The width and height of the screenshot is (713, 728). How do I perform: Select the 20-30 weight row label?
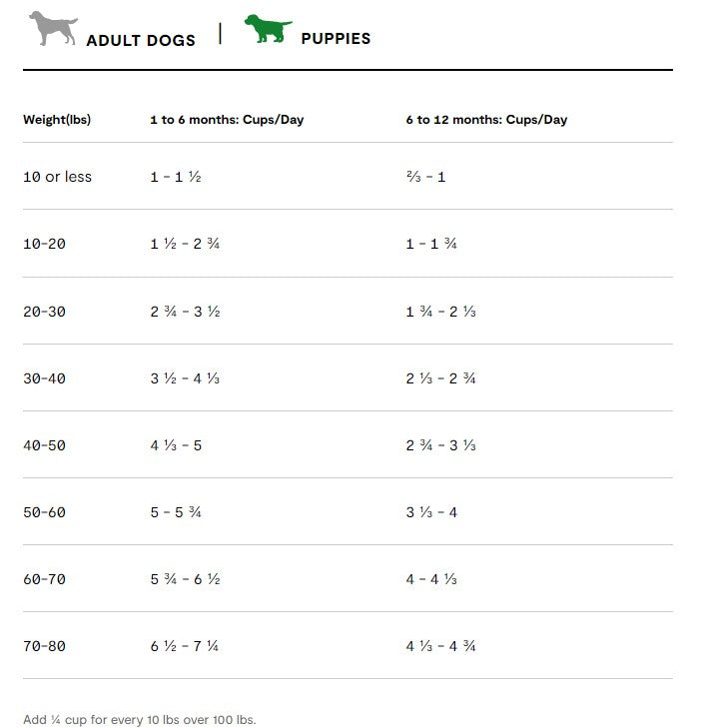coord(44,312)
